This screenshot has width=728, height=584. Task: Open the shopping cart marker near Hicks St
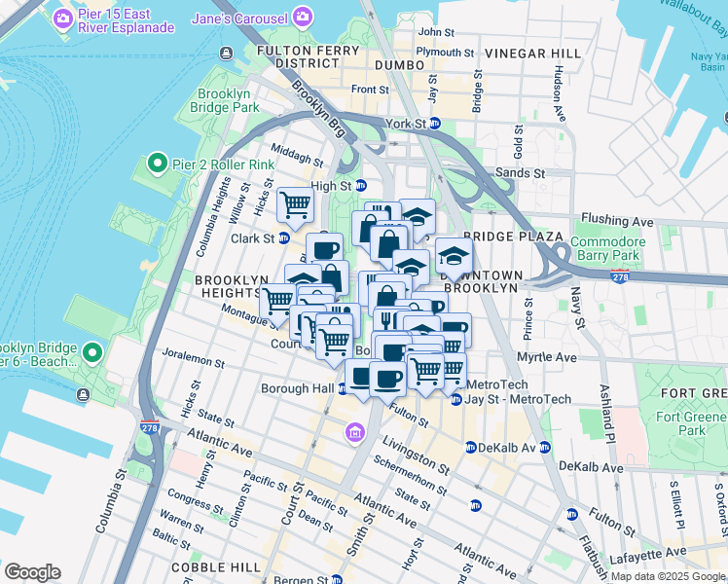pos(295,208)
